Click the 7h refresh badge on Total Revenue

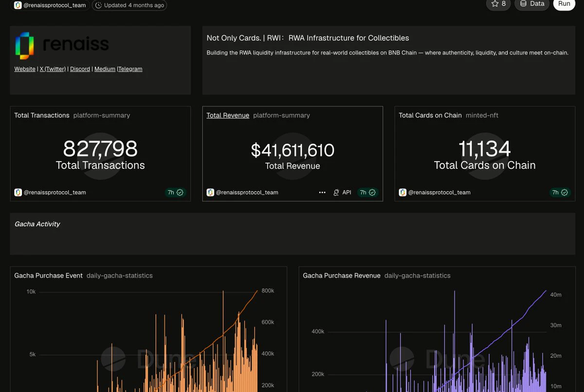tap(367, 193)
